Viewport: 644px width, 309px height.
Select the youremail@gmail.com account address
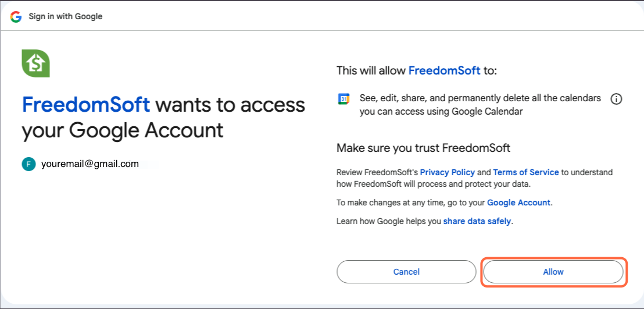pos(90,164)
